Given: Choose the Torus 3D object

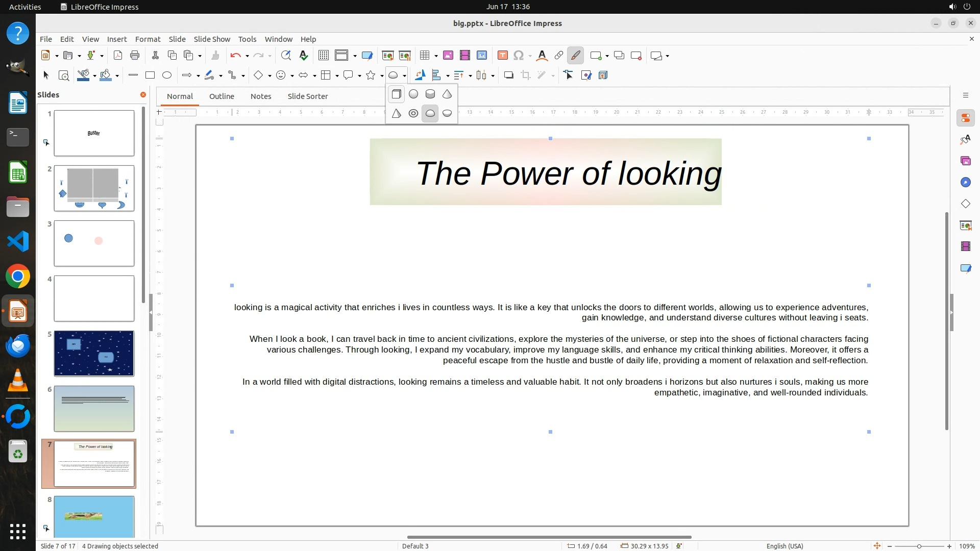Looking at the screenshot, I should (x=413, y=113).
